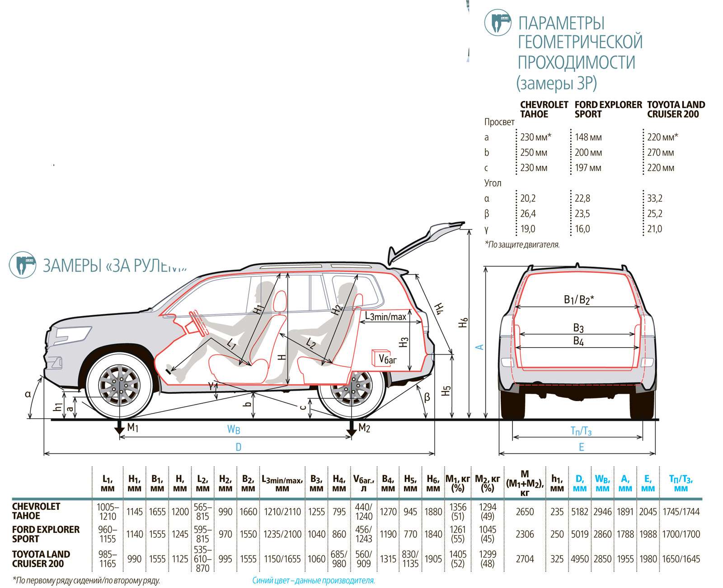Click the 148 мм clearance value
The height and width of the screenshot is (588, 723).
588,137
